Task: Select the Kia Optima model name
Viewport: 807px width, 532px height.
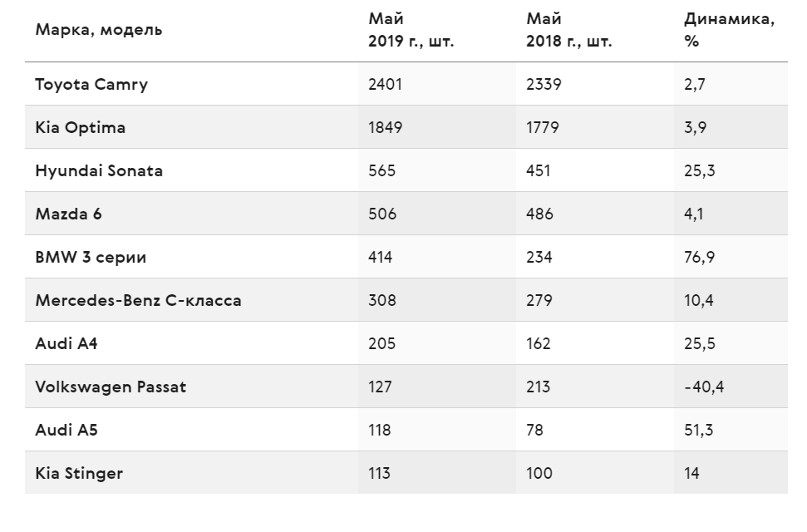Action: coord(80,128)
